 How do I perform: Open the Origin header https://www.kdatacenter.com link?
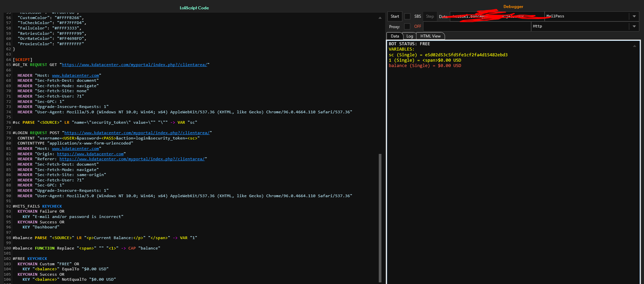(90, 154)
